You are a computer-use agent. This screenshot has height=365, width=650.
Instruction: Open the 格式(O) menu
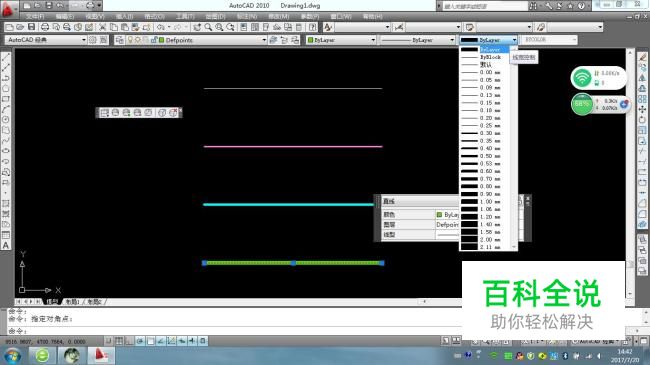(x=154, y=17)
